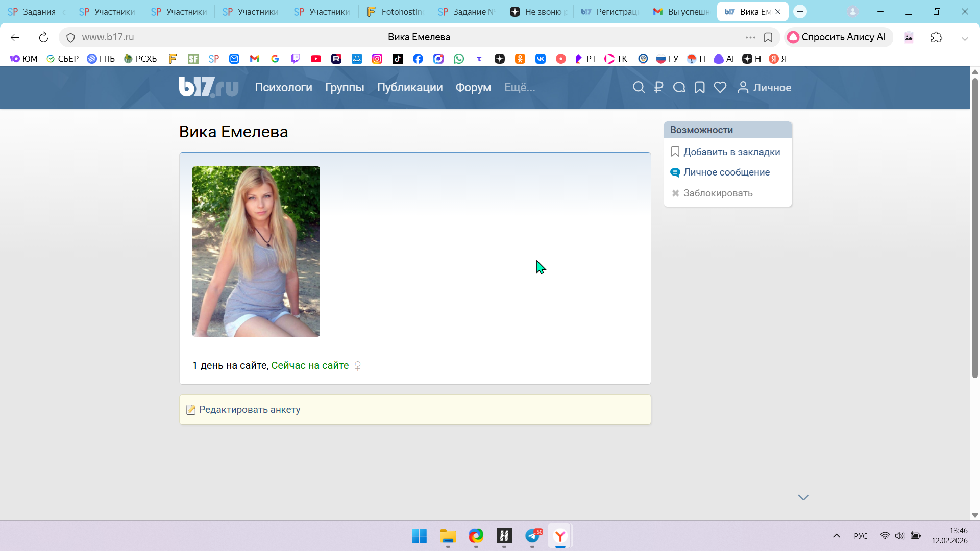Screen dimensions: 980x551
Task: Expand the Ещё... menu in navigation
Action: coord(520,87)
